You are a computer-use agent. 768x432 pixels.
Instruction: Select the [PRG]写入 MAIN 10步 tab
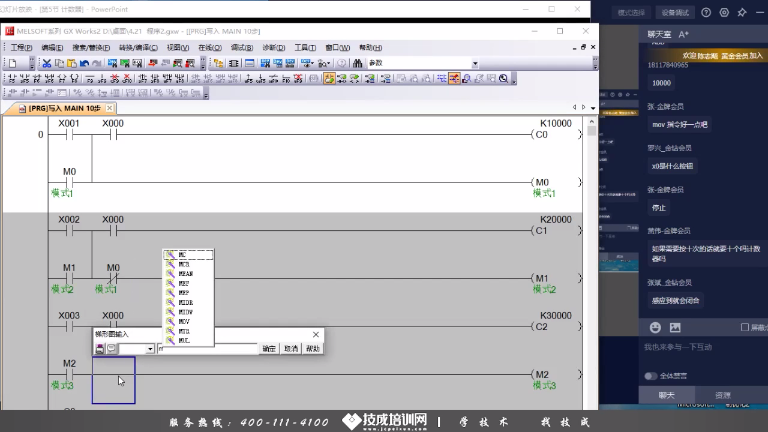click(64, 108)
